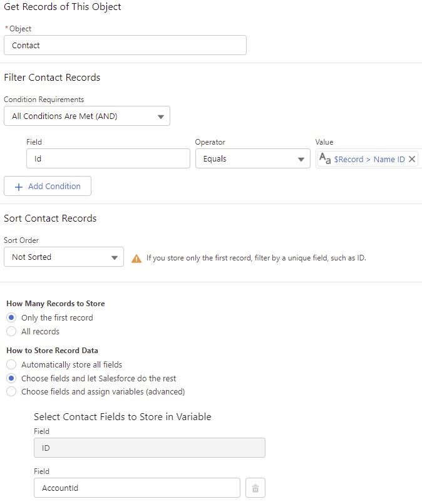Open the Condition Requirements dropdown
Image resolution: width=422 pixels, height=504 pixels.
tap(86, 116)
